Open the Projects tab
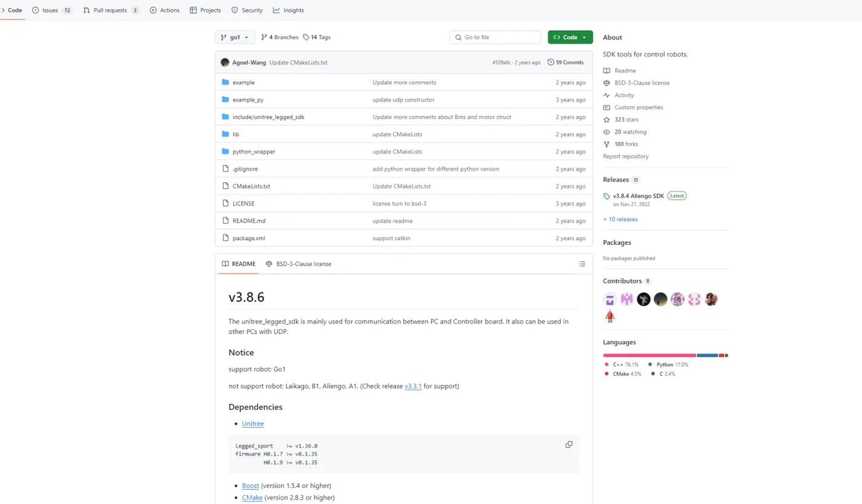This screenshot has height=504, width=862. click(206, 10)
